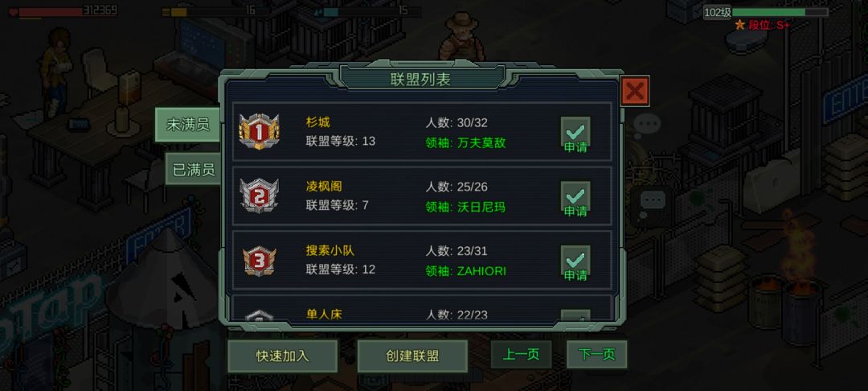The image size is (868, 391).
Task: Check apply box for 杉城 alliance
Action: click(575, 134)
